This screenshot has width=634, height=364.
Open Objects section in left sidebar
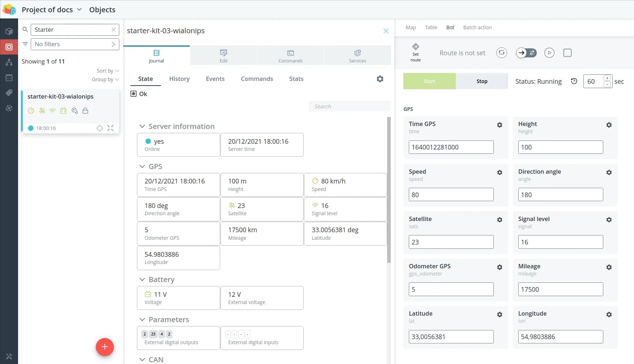[9, 47]
